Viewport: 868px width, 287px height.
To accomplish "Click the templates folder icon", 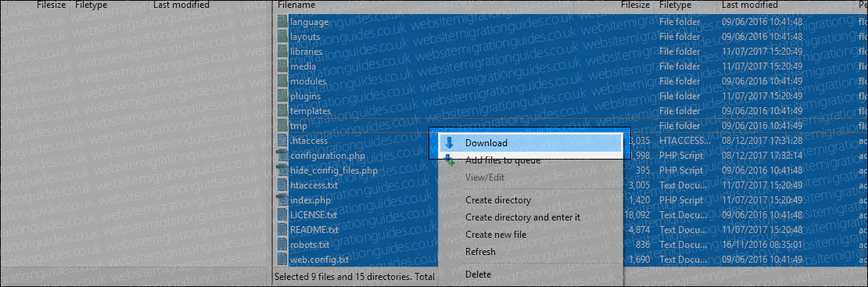I will (x=282, y=111).
